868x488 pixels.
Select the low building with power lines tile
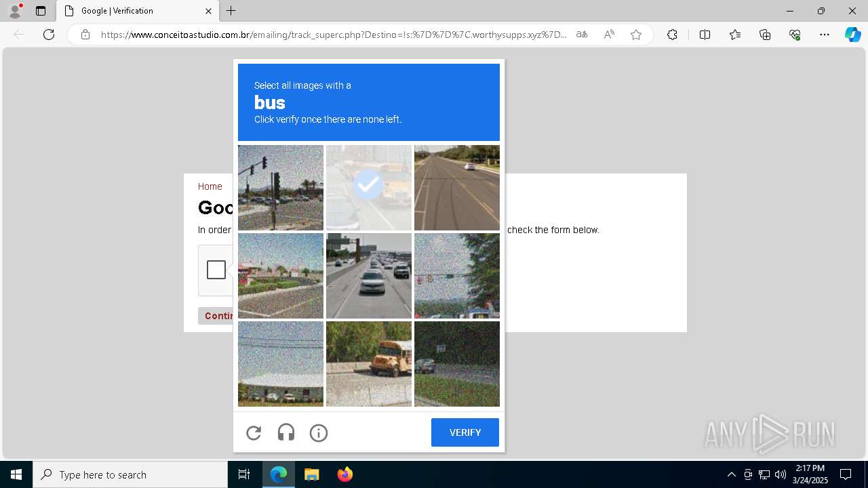[281, 364]
